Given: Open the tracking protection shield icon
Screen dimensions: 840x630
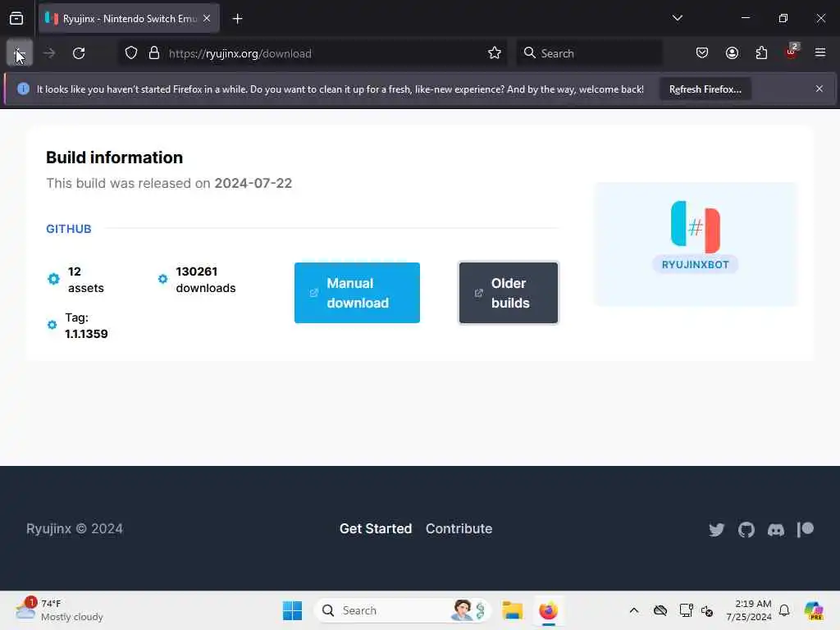Looking at the screenshot, I should click(131, 53).
